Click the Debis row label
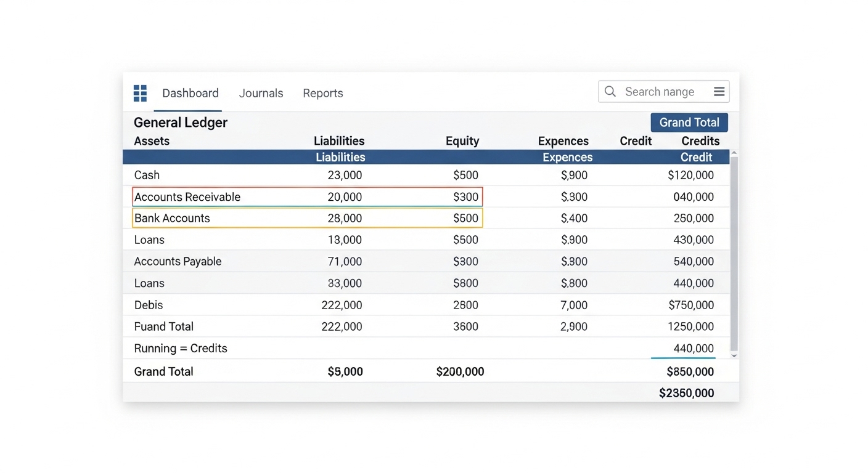Viewport: 868px width, 473px height. pyautogui.click(x=149, y=305)
